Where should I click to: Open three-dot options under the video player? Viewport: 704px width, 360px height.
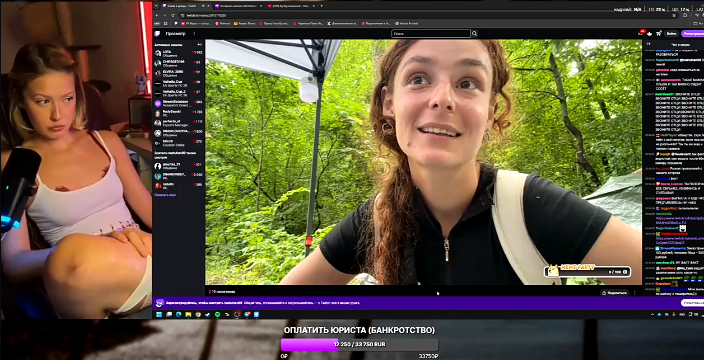[x=634, y=293]
